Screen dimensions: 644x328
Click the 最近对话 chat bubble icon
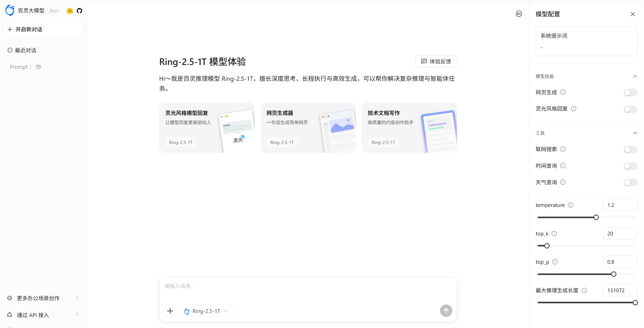(10, 50)
